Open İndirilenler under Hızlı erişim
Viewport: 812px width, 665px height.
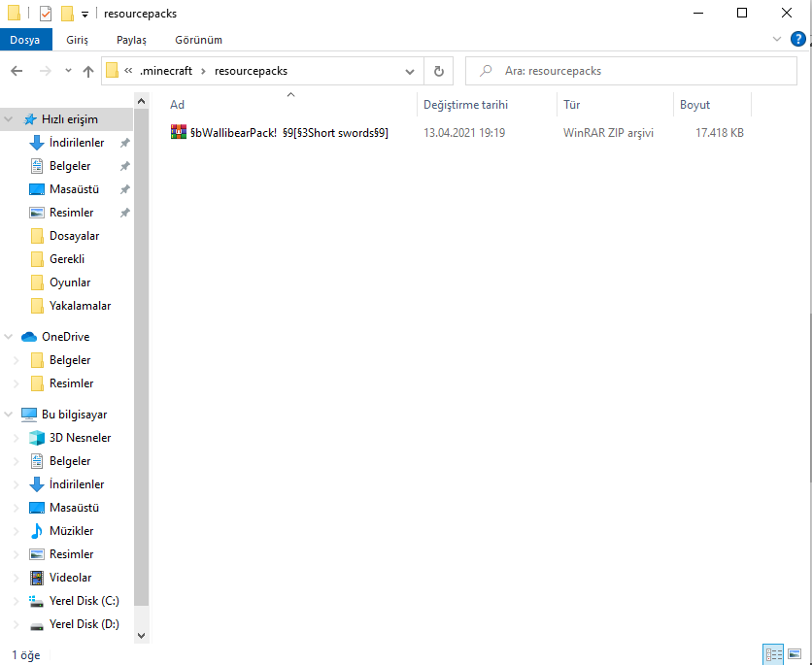click(77, 143)
